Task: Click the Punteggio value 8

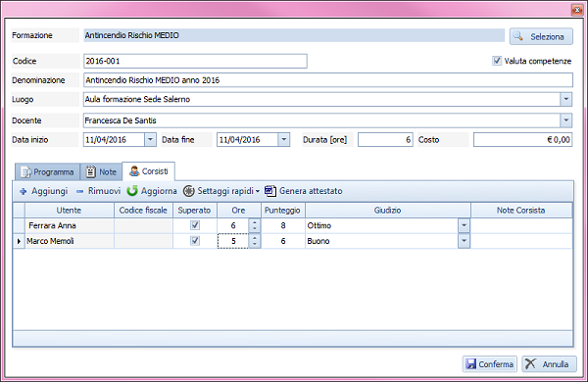Action: (283, 225)
